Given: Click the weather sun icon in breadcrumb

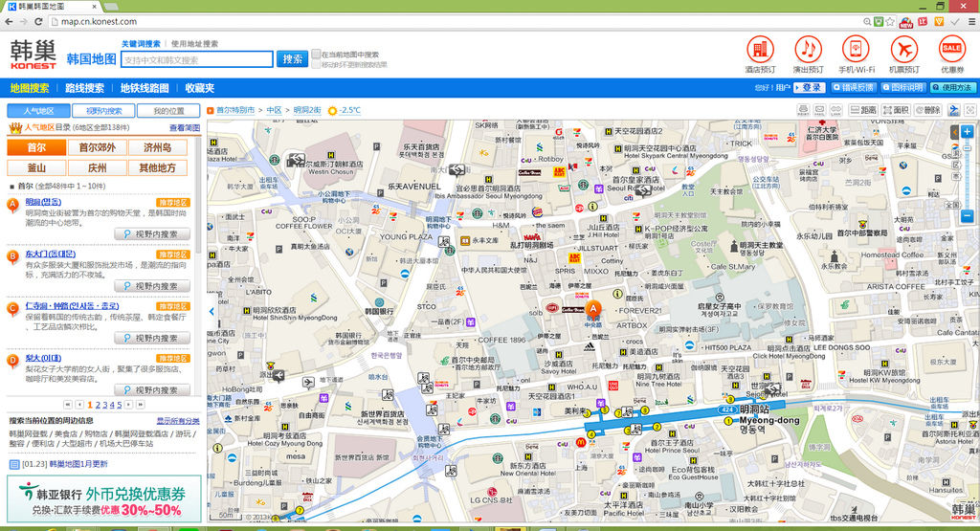Looking at the screenshot, I should pyautogui.click(x=332, y=111).
